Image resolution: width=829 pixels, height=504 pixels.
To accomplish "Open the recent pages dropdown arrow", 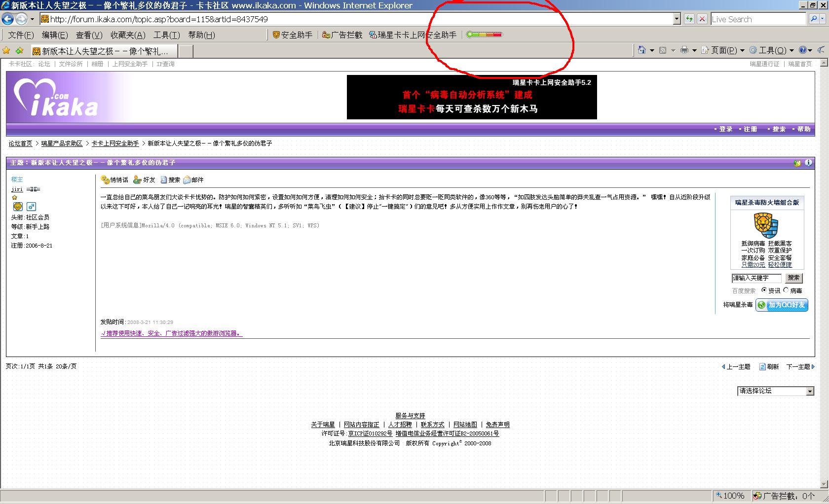I will coord(32,19).
